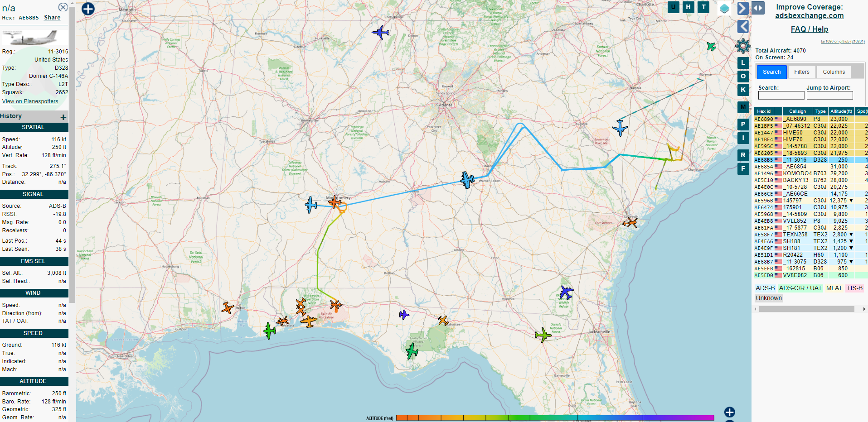Screen dimensions: 868x422
Task: Select the green aircraft in Apalachicola forest
Action: coord(412,351)
